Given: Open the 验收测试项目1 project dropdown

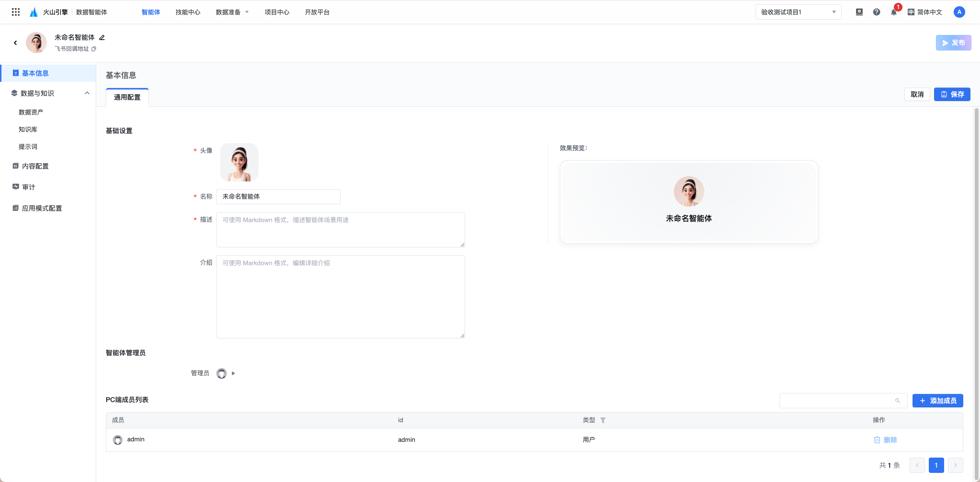Looking at the screenshot, I should pyautogui.click(x=798, y=12).
